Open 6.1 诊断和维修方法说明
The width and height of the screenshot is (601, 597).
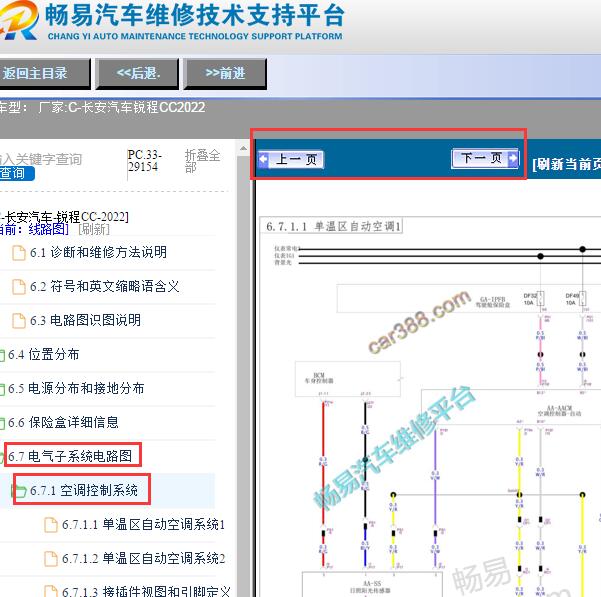point(98,253)
